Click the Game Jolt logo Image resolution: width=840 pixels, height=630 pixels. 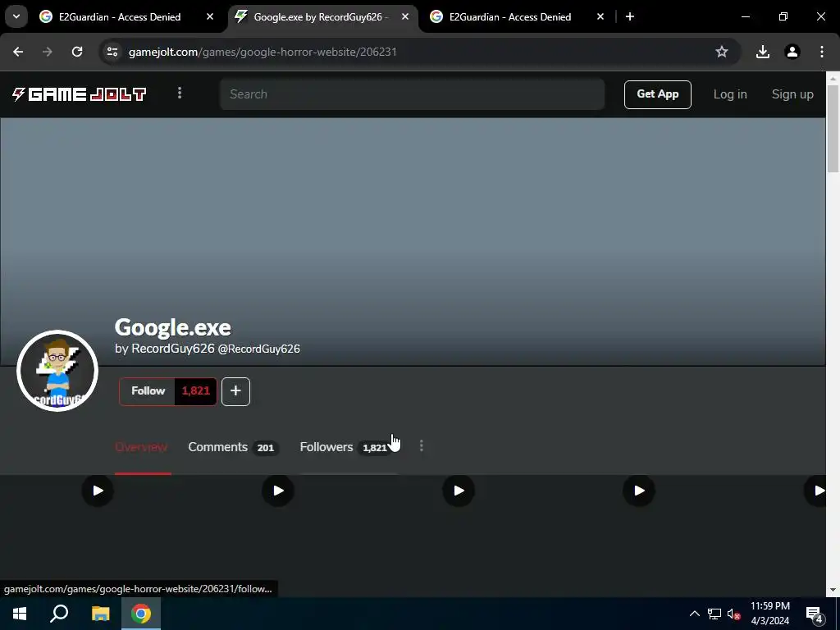pos(80,94)
